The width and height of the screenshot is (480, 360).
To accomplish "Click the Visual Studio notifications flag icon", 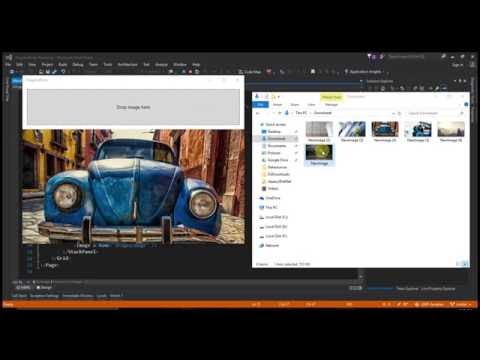I will [369, 57].
